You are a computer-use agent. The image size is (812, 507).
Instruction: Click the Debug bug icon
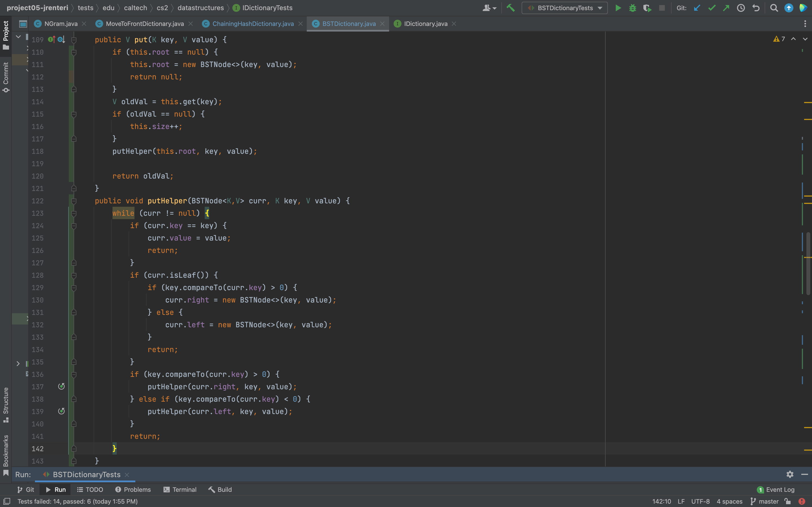pos(632,8)
